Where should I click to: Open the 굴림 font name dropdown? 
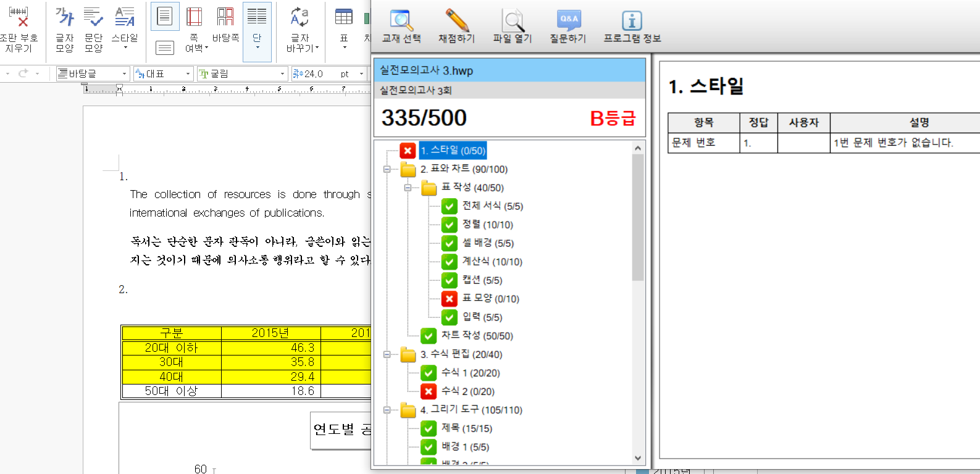click(282, 74)
